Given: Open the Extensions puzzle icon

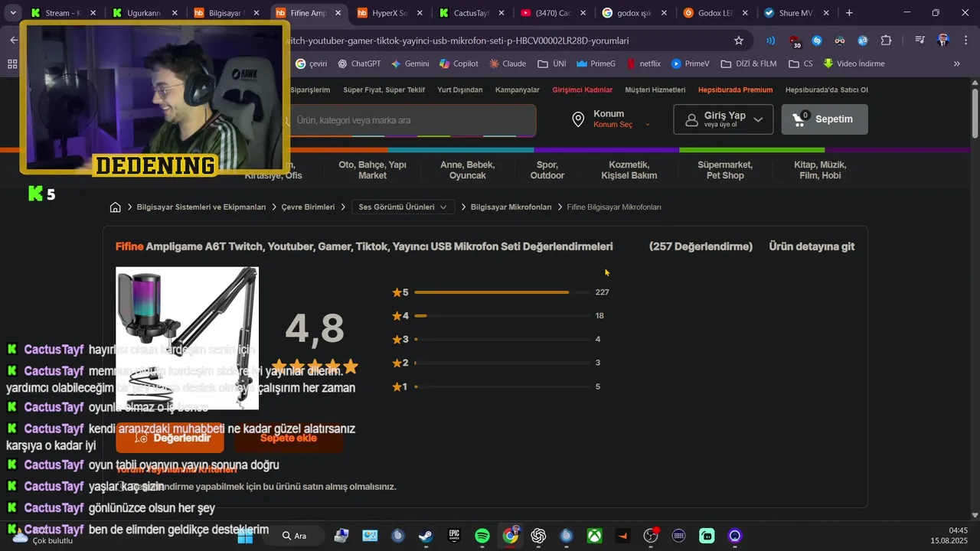Looking at the screenshot, I should pyautogui.click(x=887, y=41).
